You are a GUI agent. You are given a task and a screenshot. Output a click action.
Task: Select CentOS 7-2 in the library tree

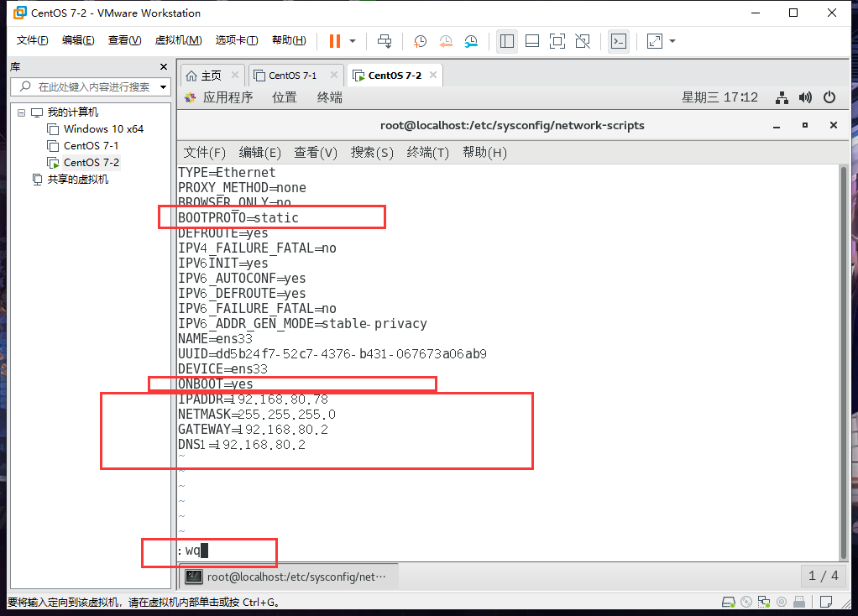91,163
